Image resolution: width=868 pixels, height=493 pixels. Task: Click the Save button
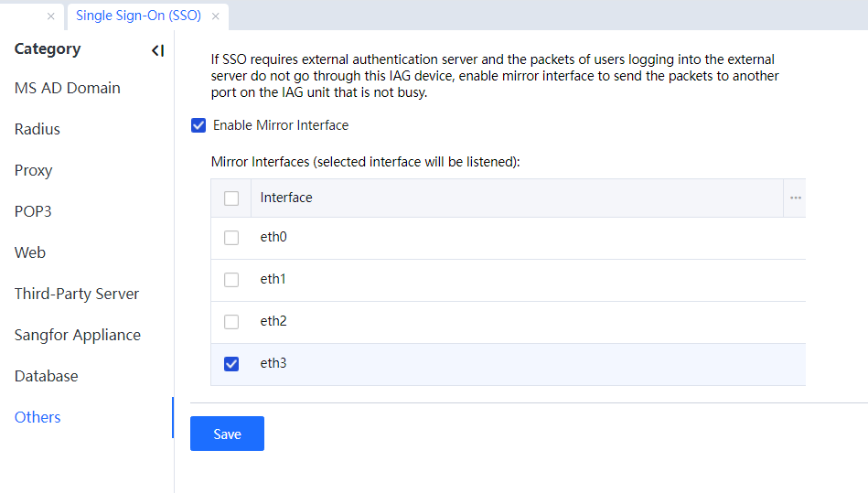coord(227,434)
